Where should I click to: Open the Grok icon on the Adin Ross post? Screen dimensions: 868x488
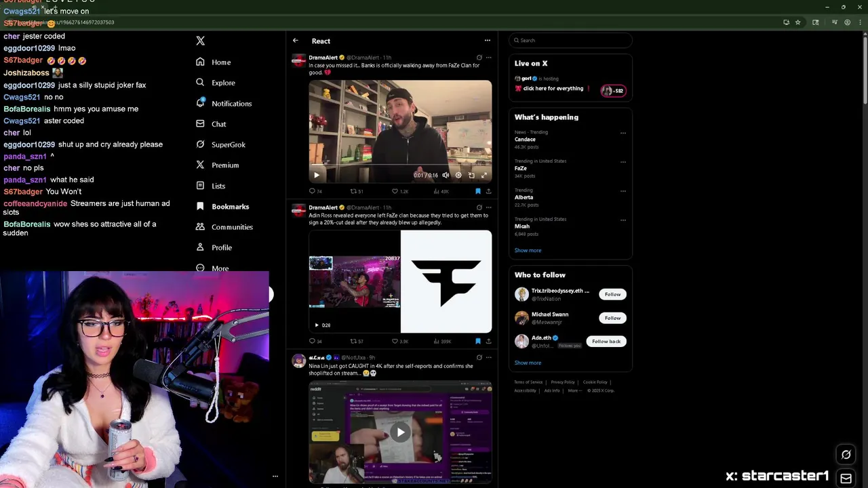[x=479, y=207]
